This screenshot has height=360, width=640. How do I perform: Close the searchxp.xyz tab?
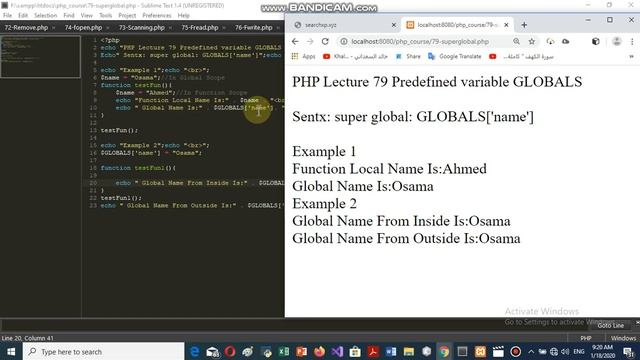(393, 25)
